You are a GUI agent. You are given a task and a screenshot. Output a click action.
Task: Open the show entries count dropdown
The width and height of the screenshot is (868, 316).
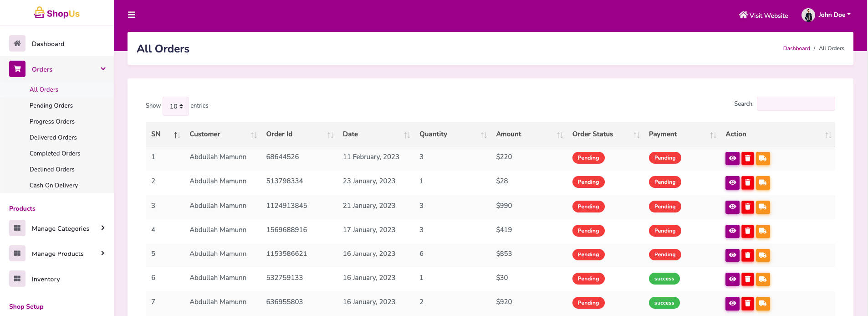pos(176,106)
